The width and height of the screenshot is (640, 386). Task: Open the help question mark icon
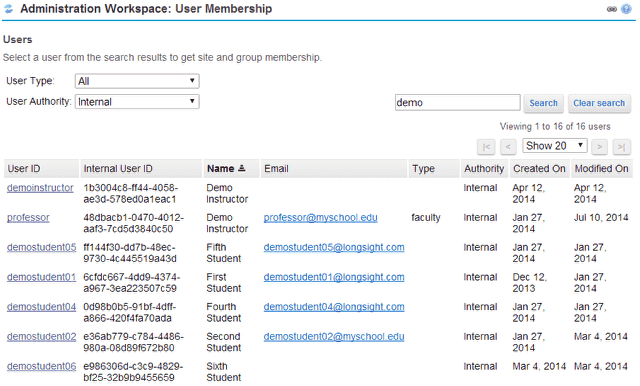tap(626, 9)
